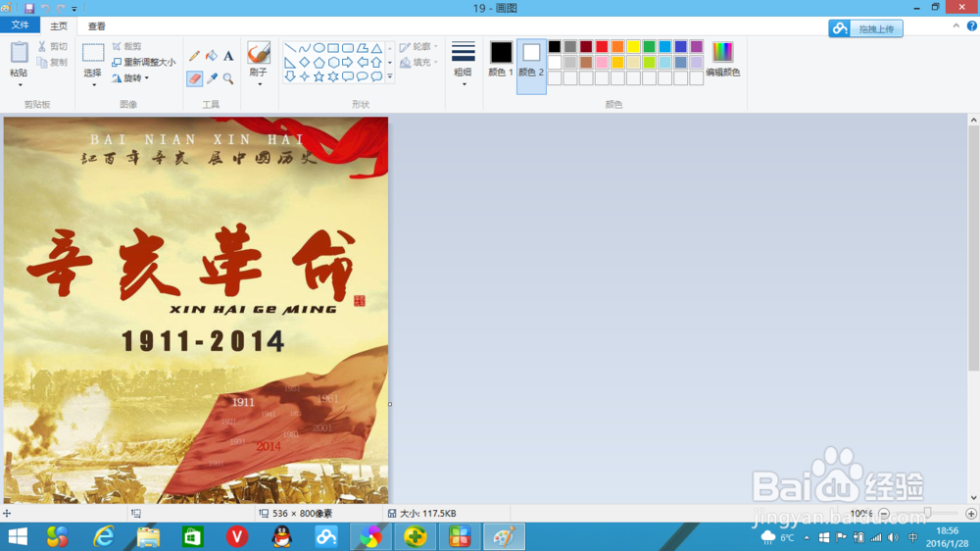Viewport: 980px width, 551px height.
Task: Click the Windows Start button
Action: (18, 536)
